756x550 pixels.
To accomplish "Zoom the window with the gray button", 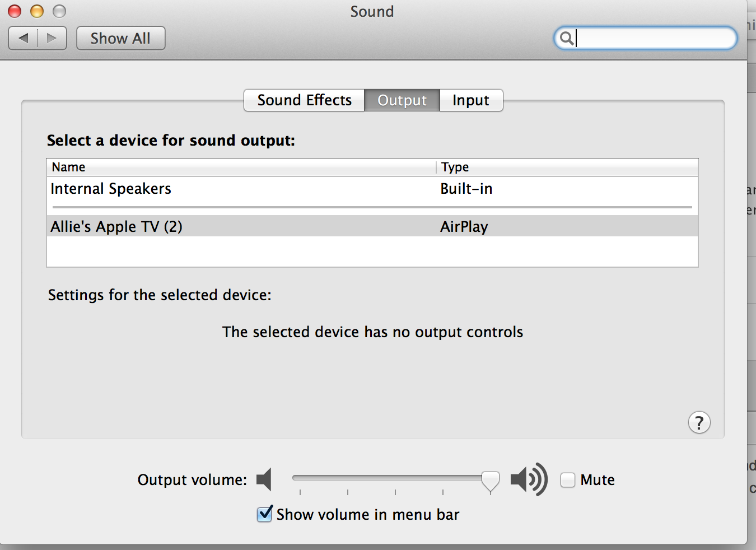I will coord(59,11).
